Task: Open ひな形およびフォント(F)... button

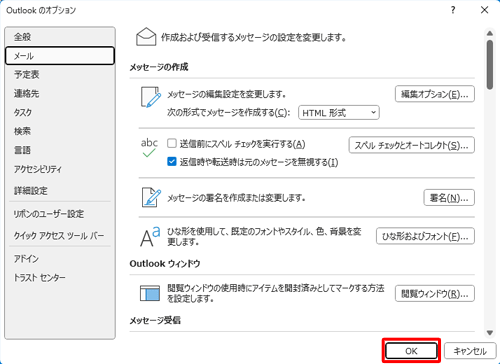Action: (x=425, y=236)
